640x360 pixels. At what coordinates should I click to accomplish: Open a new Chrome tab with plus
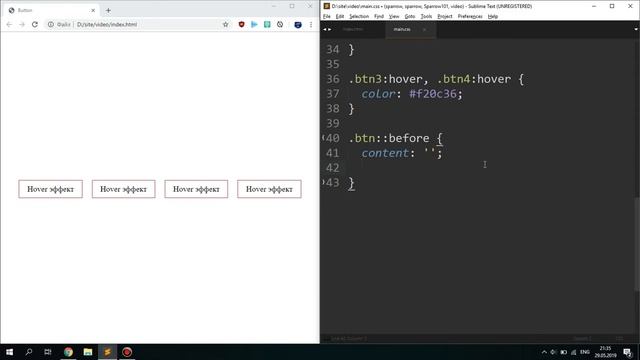tap(108, 10)
